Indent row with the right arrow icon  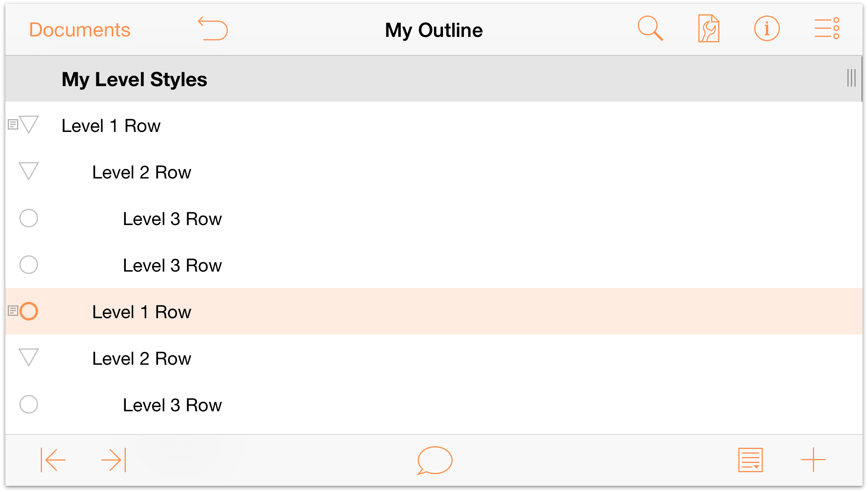114,460
